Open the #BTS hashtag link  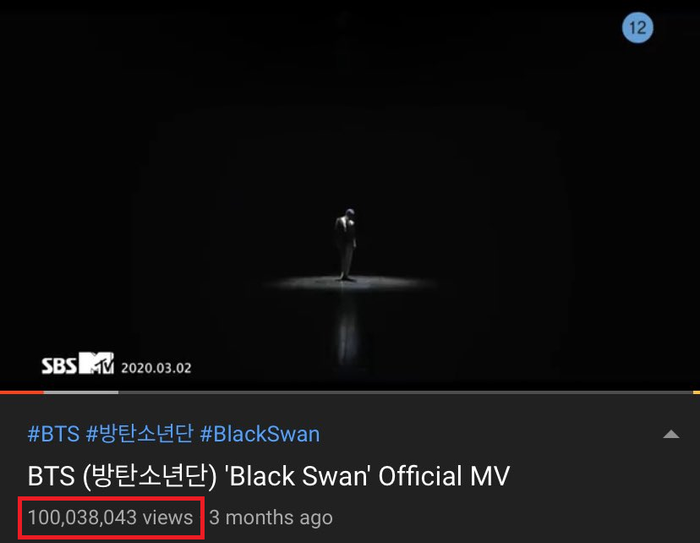(x=54, y=434)
